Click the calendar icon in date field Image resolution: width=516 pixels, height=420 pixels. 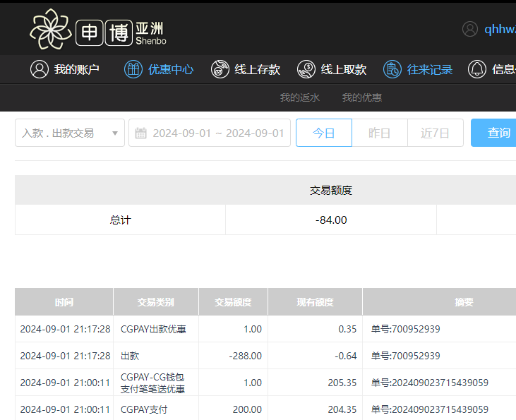(x=140, y=133)
